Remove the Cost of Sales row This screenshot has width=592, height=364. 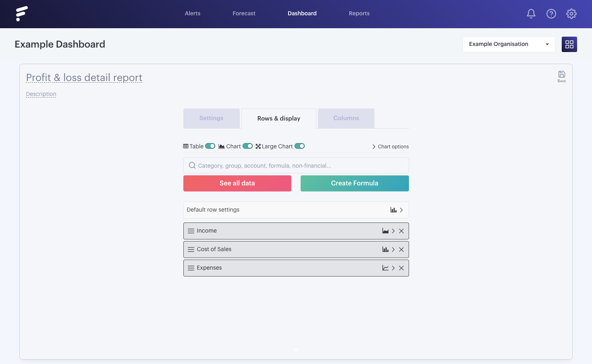401,250
